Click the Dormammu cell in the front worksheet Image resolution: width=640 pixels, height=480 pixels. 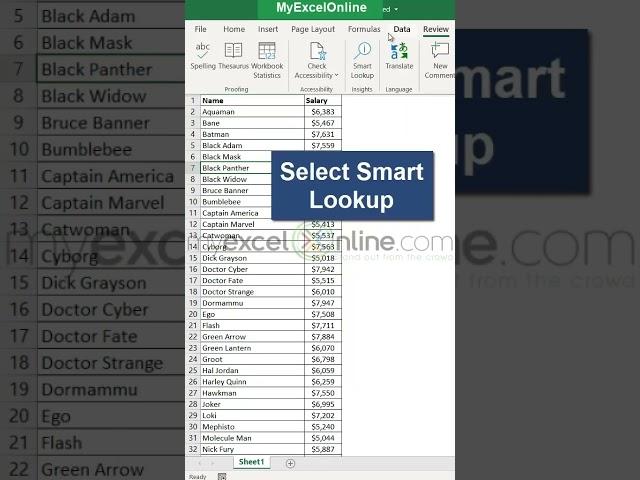(252, 303)
